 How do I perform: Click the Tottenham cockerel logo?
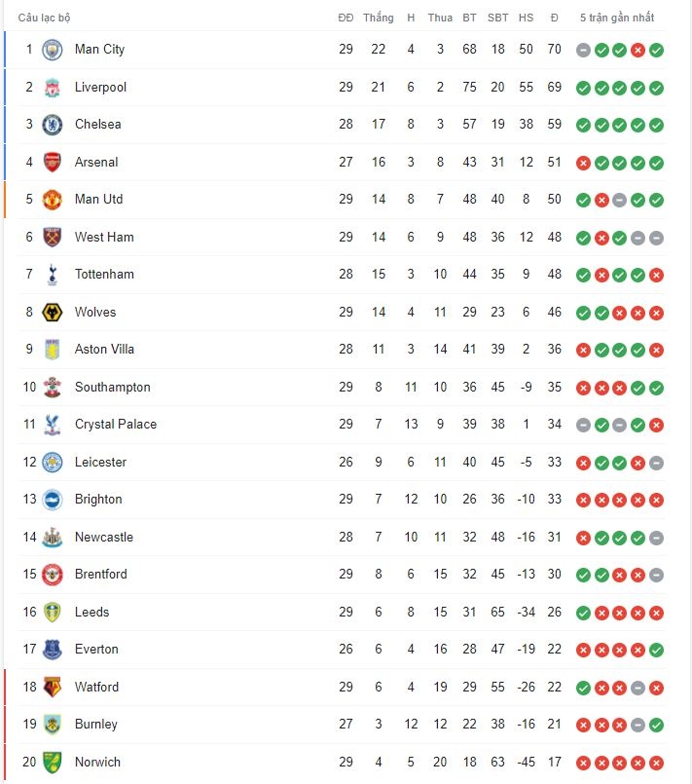[x=52, y=275]
